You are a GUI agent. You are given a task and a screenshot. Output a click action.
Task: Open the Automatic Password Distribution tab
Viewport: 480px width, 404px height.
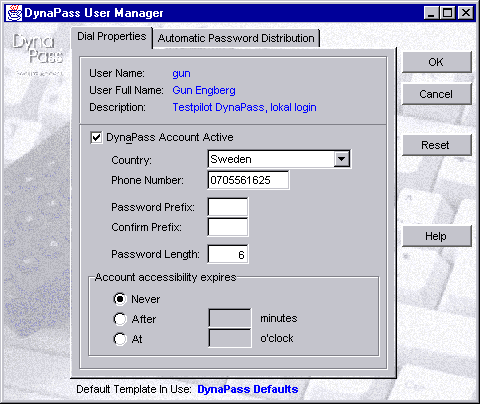(236, 38)
